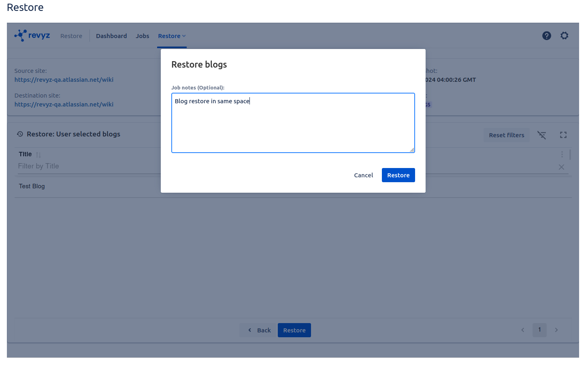The height and width of the screenshot is (366, 588).
Task: Open the Dashboard tab
Action: pos(111,36)
